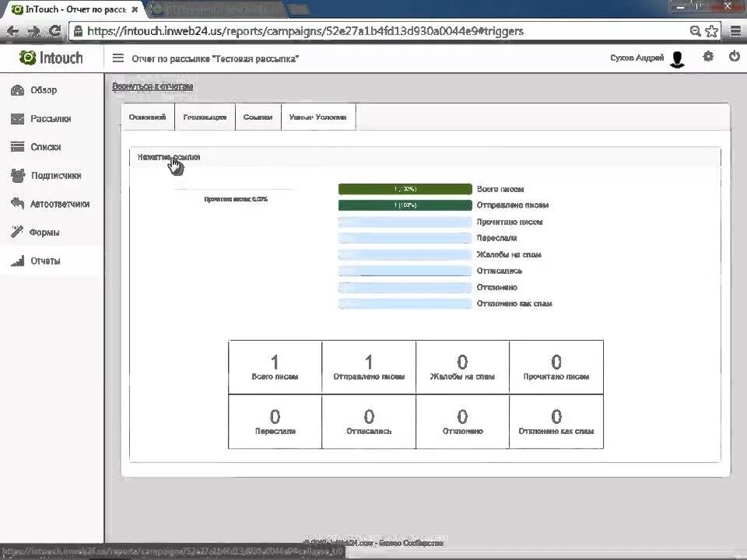Click the Отклонено stat cell
The width and height of the screenshot is (747, 560).
point(462,422)
